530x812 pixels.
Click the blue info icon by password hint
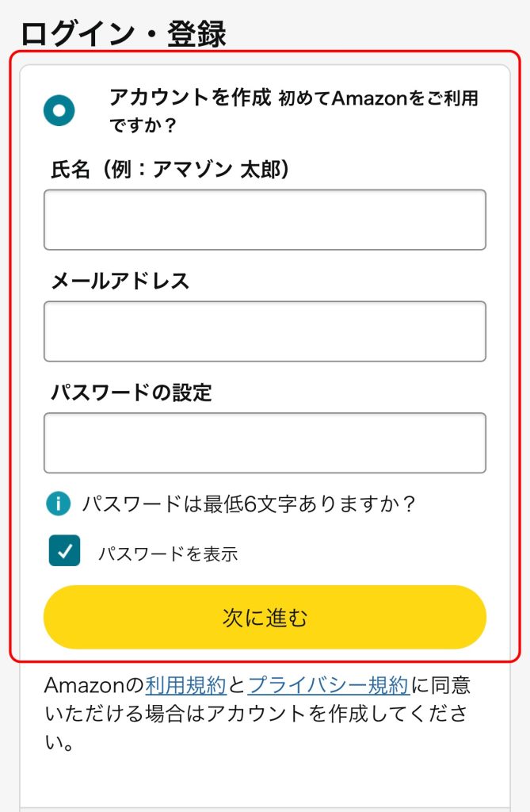(x=58, y=504)
